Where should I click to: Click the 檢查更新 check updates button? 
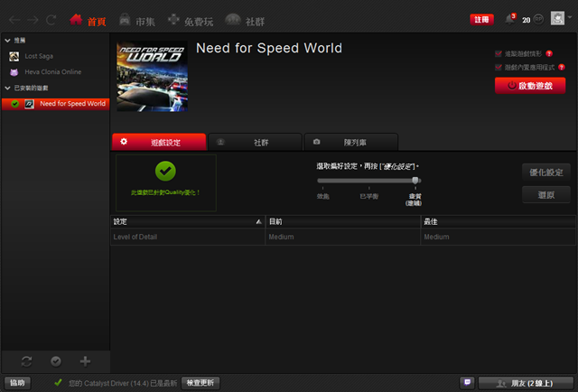coord(200,383)
